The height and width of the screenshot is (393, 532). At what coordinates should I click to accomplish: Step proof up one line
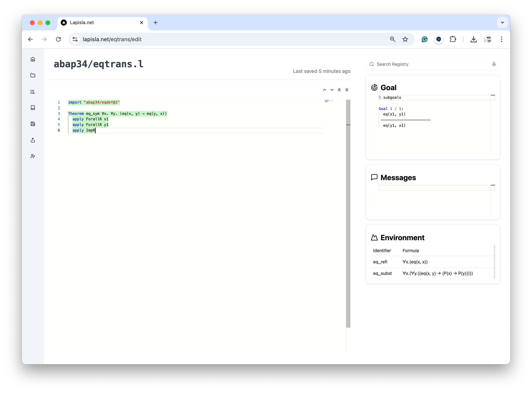(x=324, y=90)
